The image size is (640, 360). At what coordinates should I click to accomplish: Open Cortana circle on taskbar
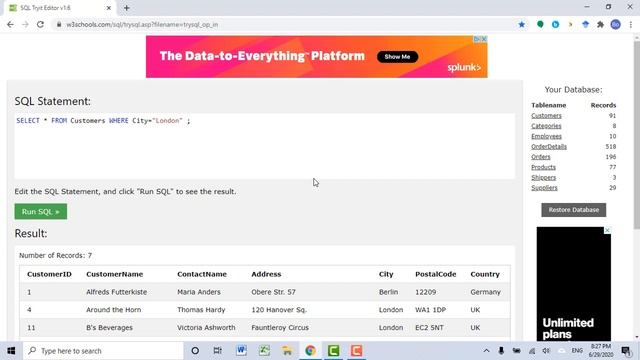195,351
